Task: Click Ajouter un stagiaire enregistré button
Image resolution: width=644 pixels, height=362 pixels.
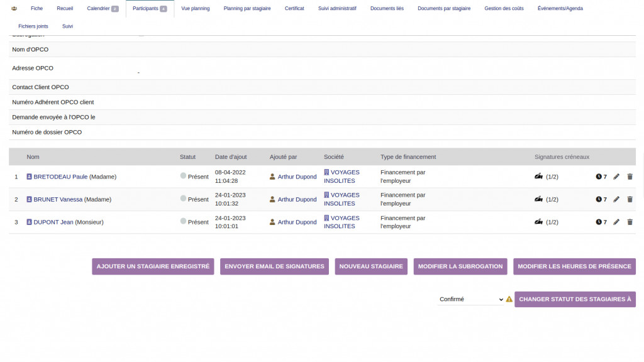Action: point(153,266)
